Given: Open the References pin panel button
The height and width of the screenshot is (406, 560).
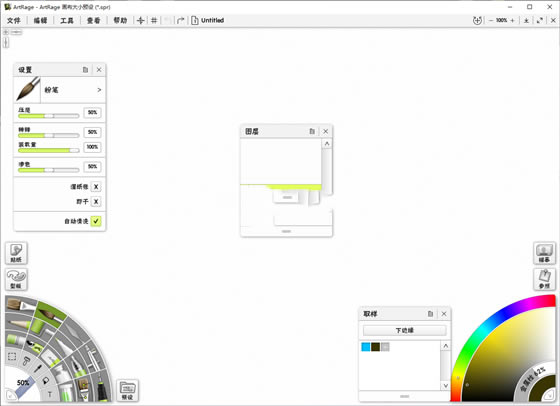Looking at the screenshot, I should [x=544, y=279].
